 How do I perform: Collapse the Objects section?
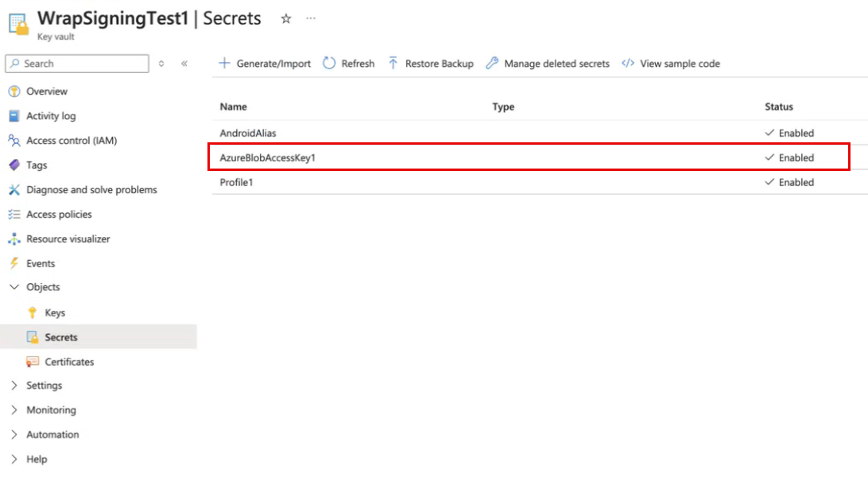click(x=14, y=288)
